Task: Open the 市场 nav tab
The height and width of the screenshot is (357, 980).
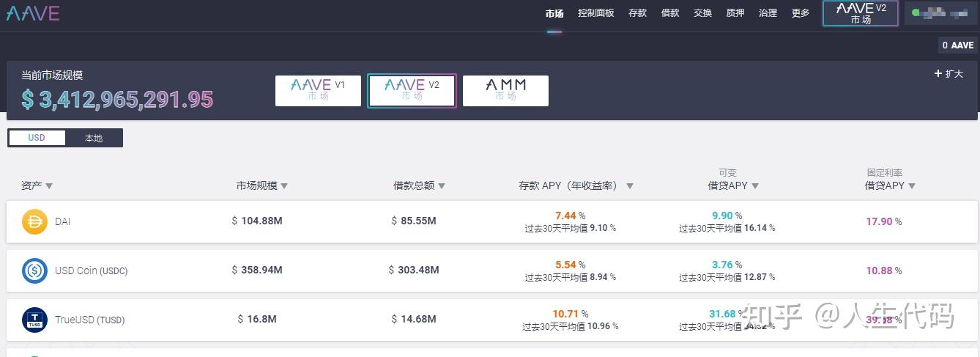Action: pyautogui.click(x=554, y=13)
